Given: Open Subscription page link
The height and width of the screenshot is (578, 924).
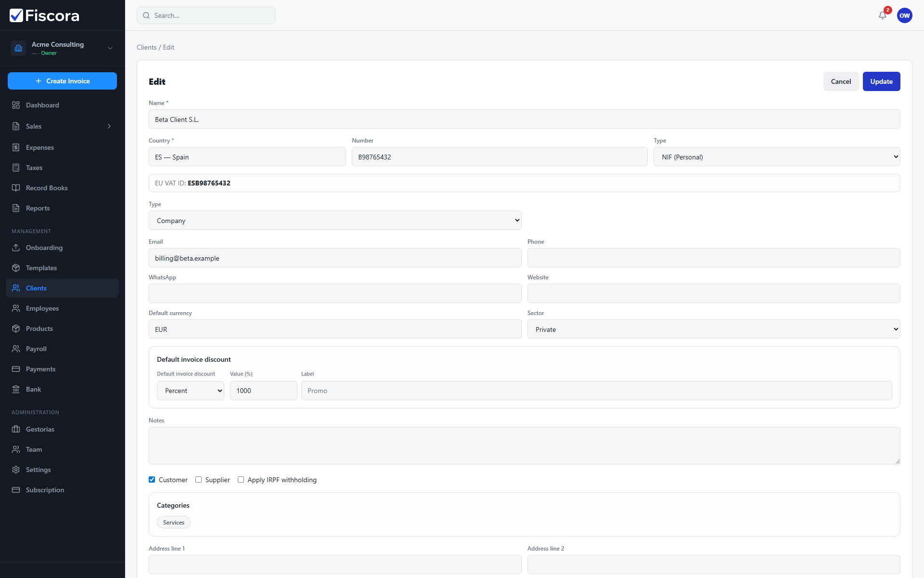Looking at the screenshot, I should 62,490.
